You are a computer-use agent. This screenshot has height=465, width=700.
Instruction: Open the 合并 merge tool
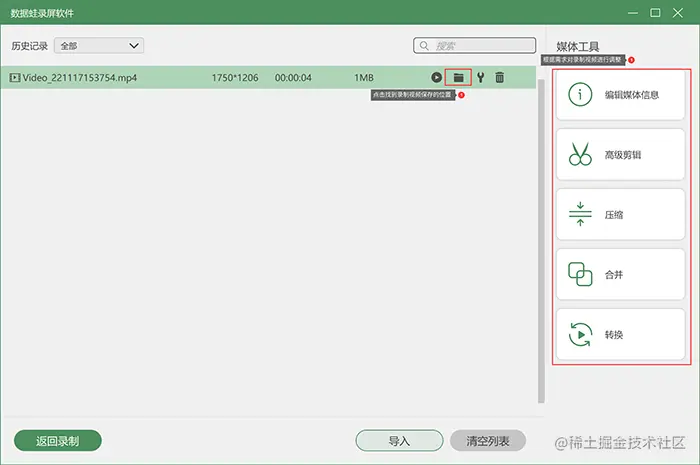tap(620, 274)
